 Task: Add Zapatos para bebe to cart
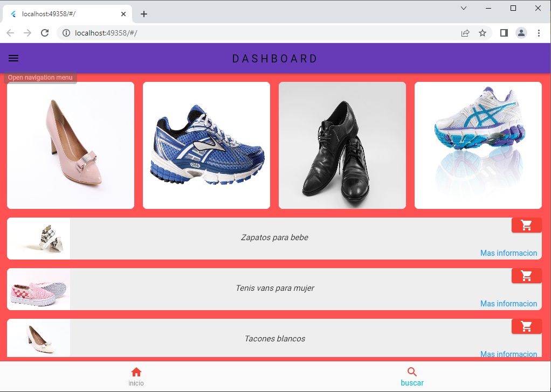(x=526, y=225)
